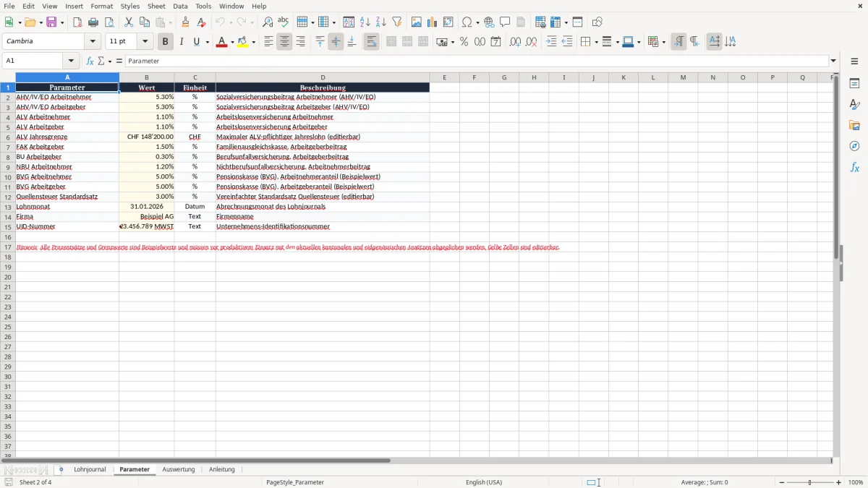Screen dimensions: 868x488
Task: Click the Format as Percent icon
Action: click(x=464, y=42)
